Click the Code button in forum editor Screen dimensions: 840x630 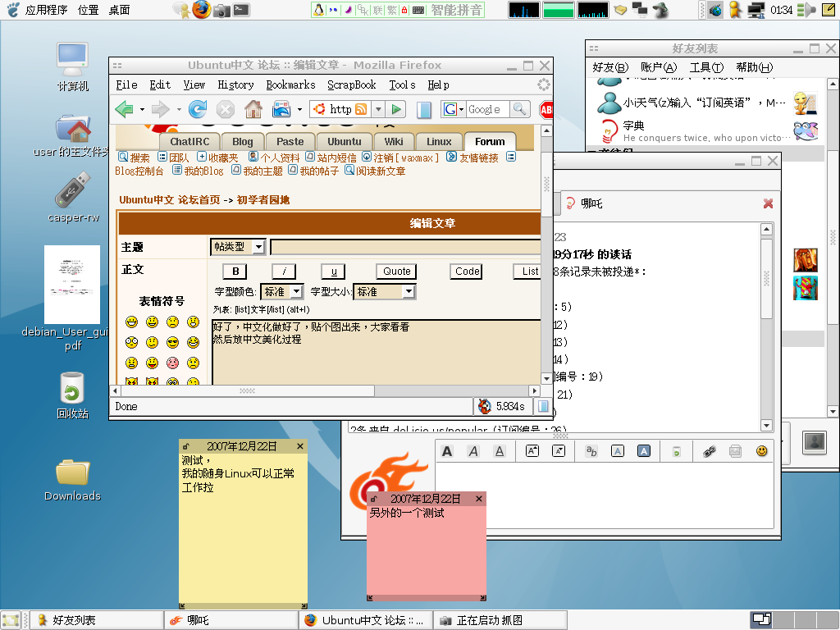(x=467, y=272)
